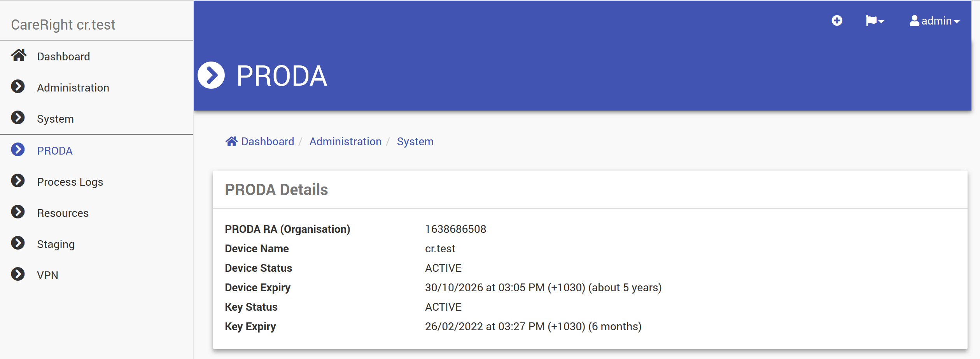
Task: Click the chevron icon next to Process Logs
Action: [18, 181]
